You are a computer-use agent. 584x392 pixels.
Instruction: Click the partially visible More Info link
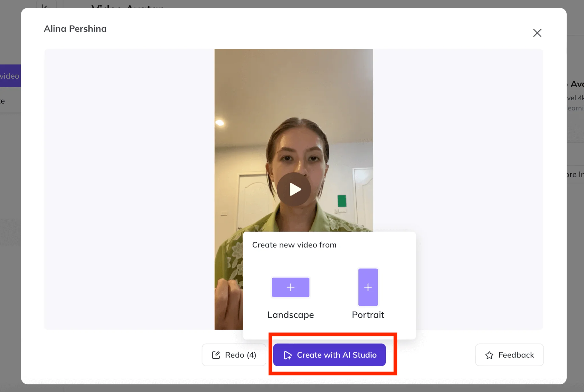click(575, 174)
